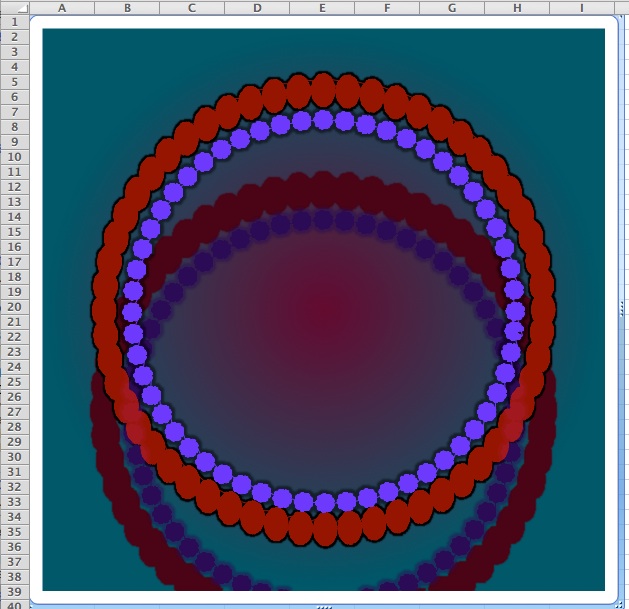Select row 16 header
Screen dimensions: 629x609
coord(14,247)
